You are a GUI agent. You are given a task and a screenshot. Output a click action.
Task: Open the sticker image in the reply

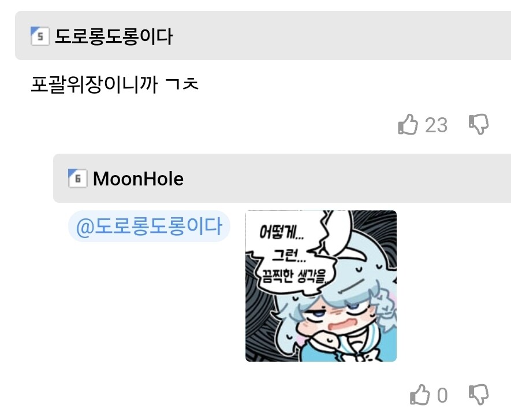click(x=321, y=286)
